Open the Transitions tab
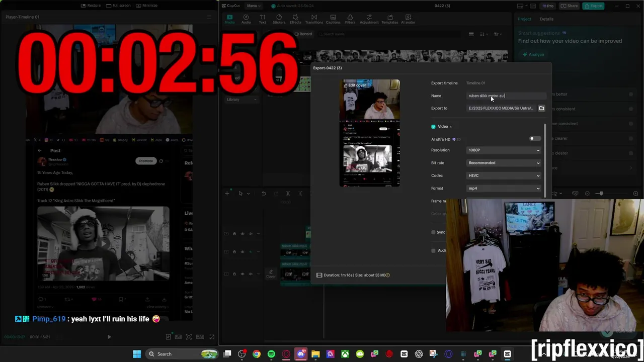 (314, 19)
